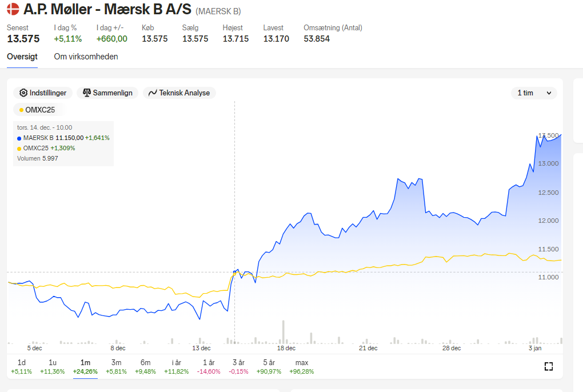Screen dimensions: 583x392
Task: Select the 6m time range
Action: pyautogui.click(x=145, y=366)
